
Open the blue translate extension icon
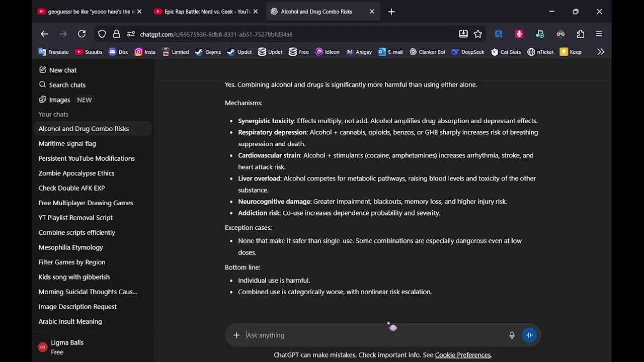(x=499, y=34)
